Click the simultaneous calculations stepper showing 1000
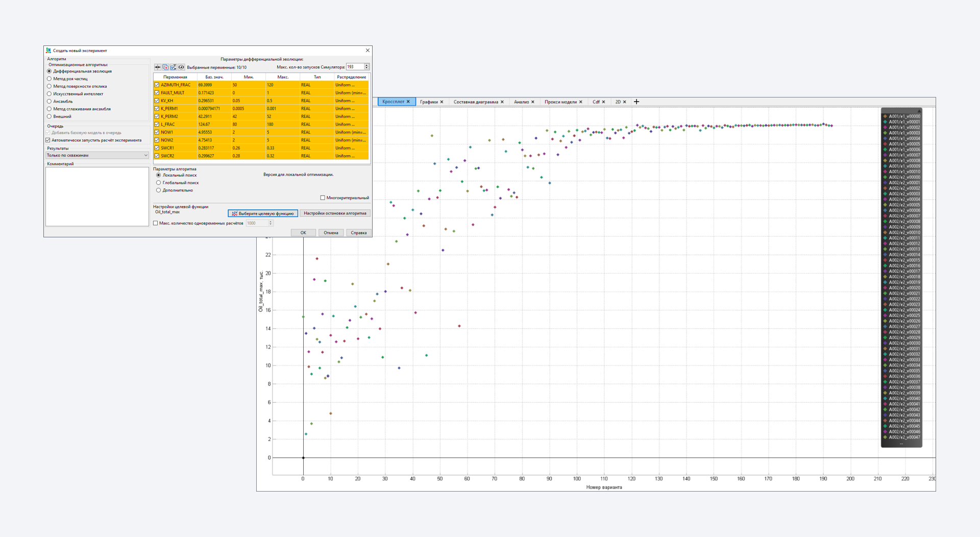Screen dimensions: 980x537 click(271, 223)
